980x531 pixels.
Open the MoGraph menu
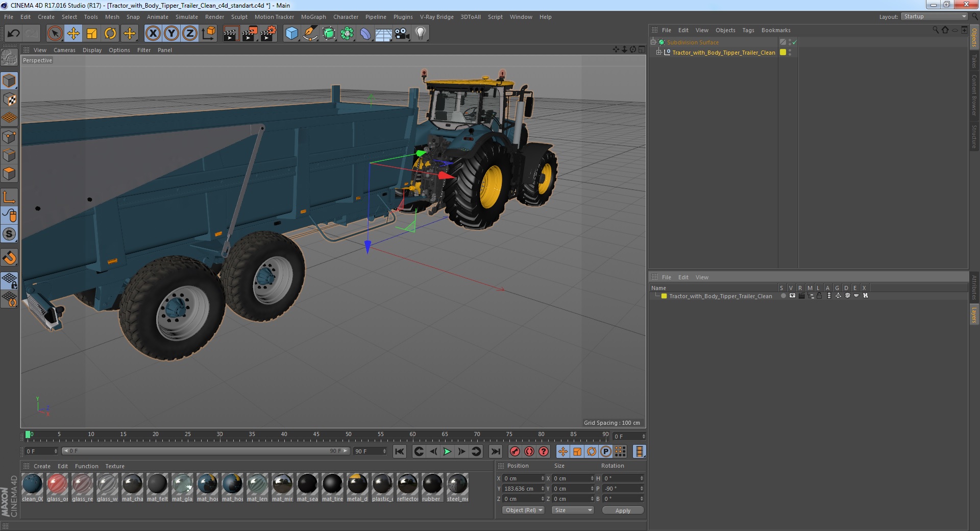[x=313, y=17]
